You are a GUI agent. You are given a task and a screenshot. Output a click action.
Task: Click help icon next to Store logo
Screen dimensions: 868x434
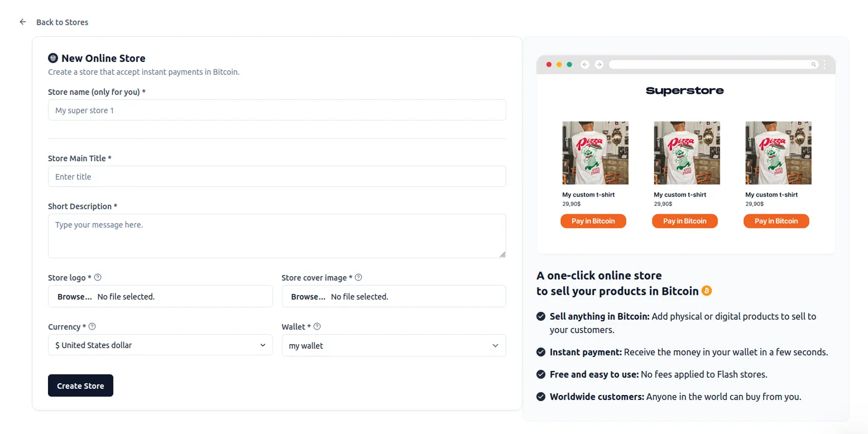(x=98, y=277)
